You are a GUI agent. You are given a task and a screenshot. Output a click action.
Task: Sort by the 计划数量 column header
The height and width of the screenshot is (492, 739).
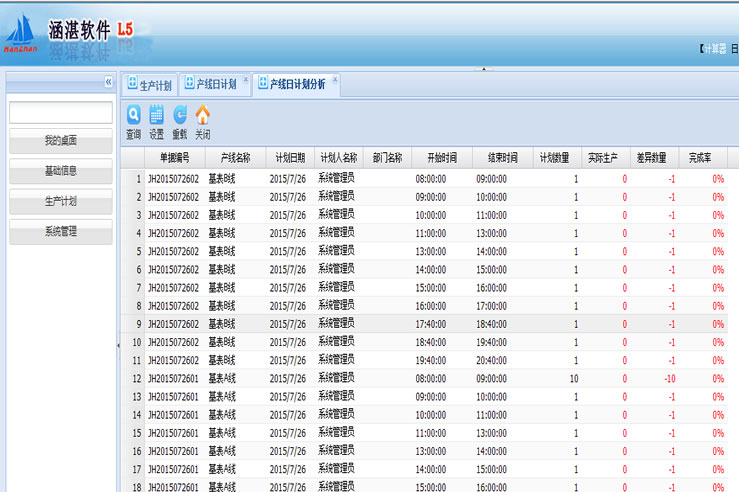555,158
